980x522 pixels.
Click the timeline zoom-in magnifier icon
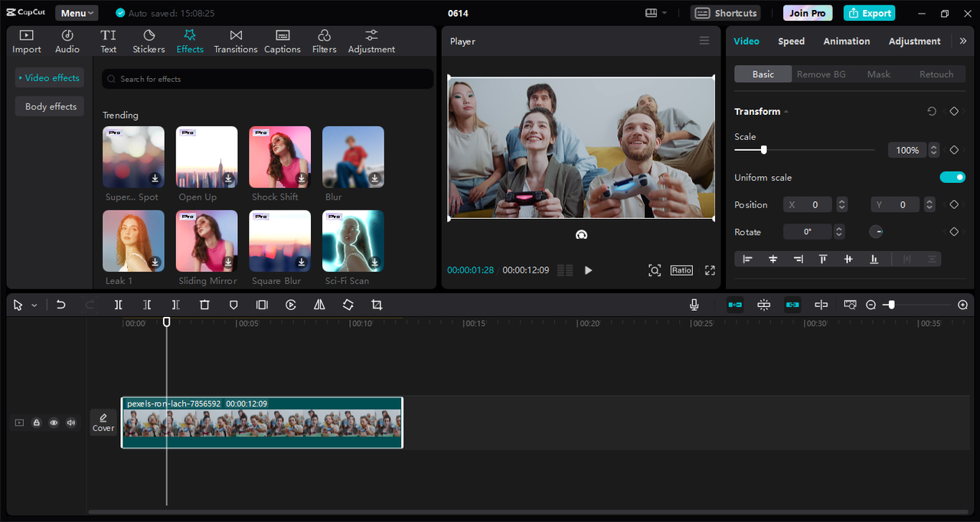[962, 305]
